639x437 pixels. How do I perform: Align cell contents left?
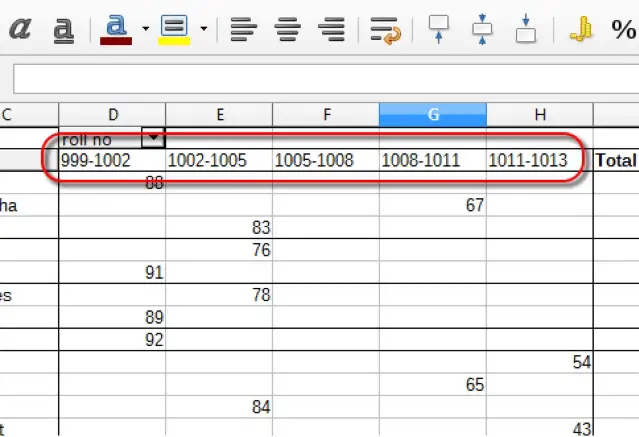[x=244, y=29]
